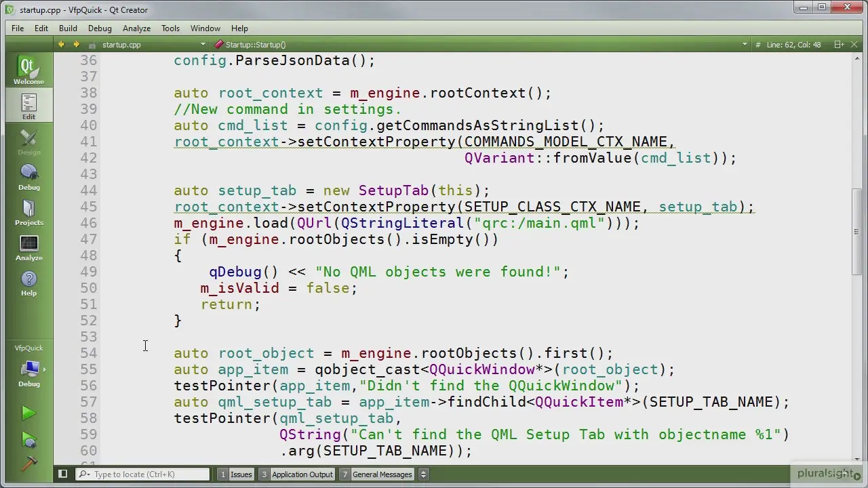Click the Qt Creator window icon

(9, 9)
